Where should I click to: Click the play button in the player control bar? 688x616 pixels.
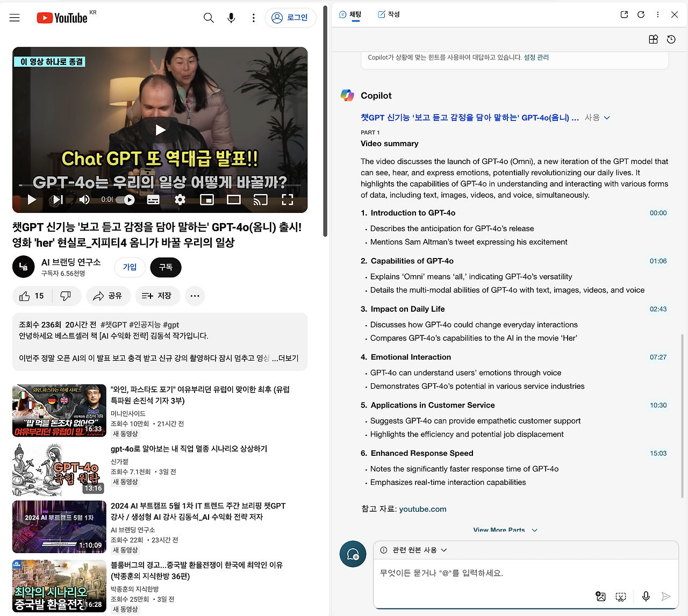coord(32,200)
